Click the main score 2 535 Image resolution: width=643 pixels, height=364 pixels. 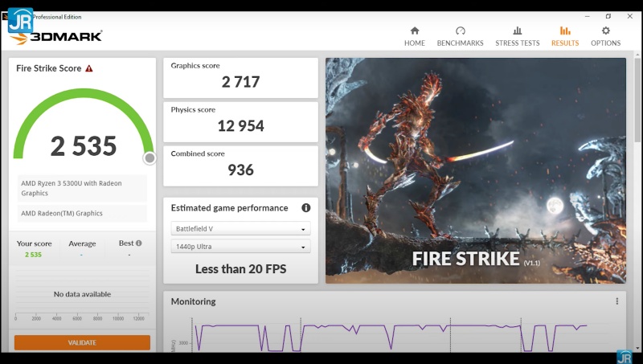84,146
